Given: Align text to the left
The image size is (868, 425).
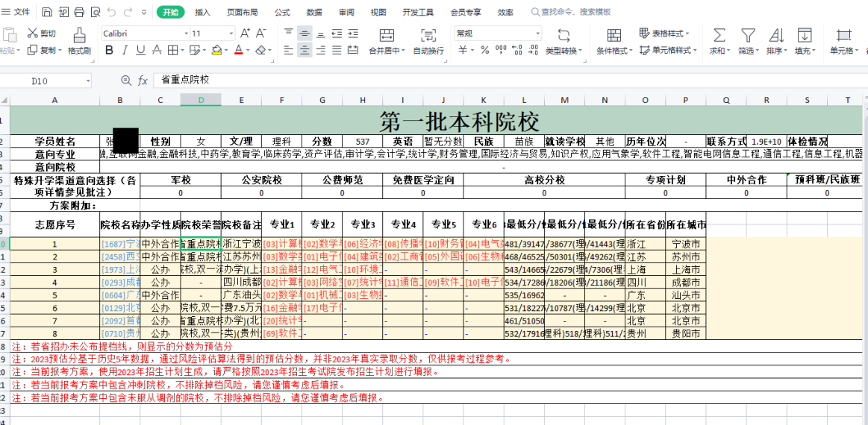Looking at the screenshot, I should click(x=288, y=51).
